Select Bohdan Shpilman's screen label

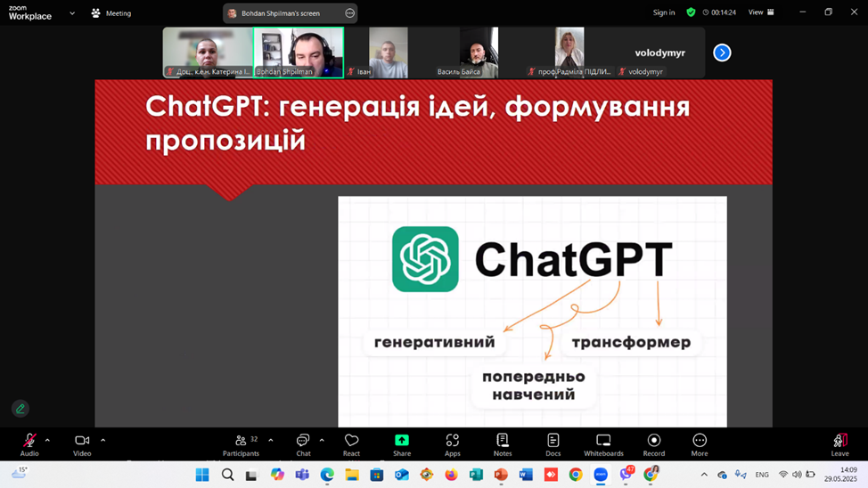point(280,13)
